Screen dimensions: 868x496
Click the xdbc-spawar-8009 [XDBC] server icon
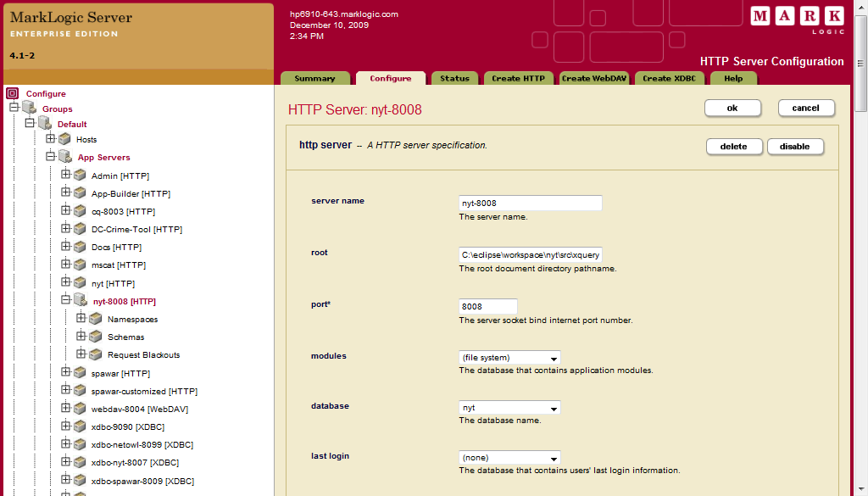(x=80, y=481)
